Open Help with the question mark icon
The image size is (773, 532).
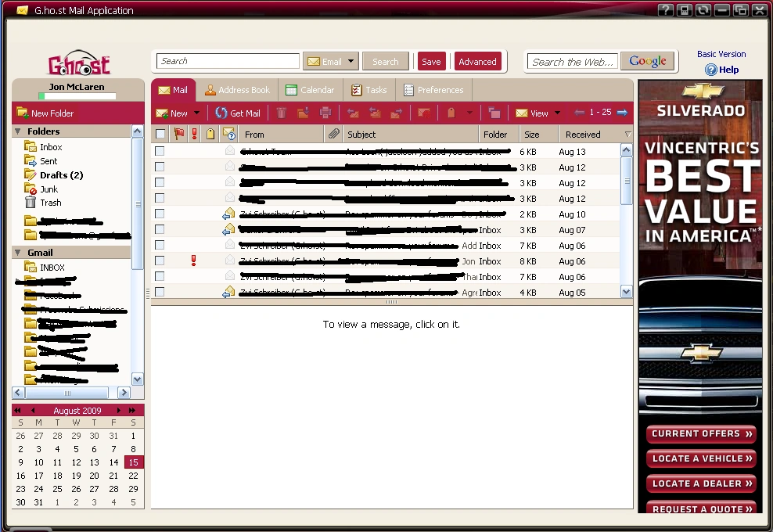point(710,70)
